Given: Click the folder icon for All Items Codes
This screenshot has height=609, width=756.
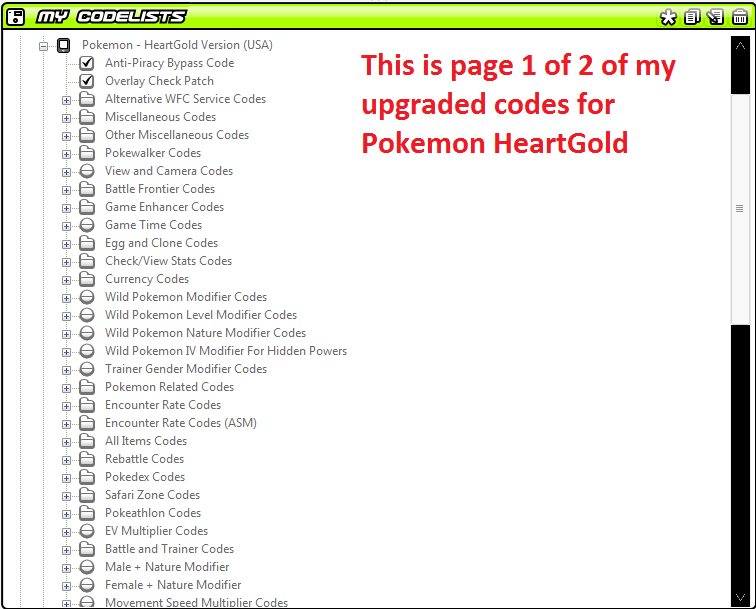Looking at the screenshot, I should [x=87, y=441].
